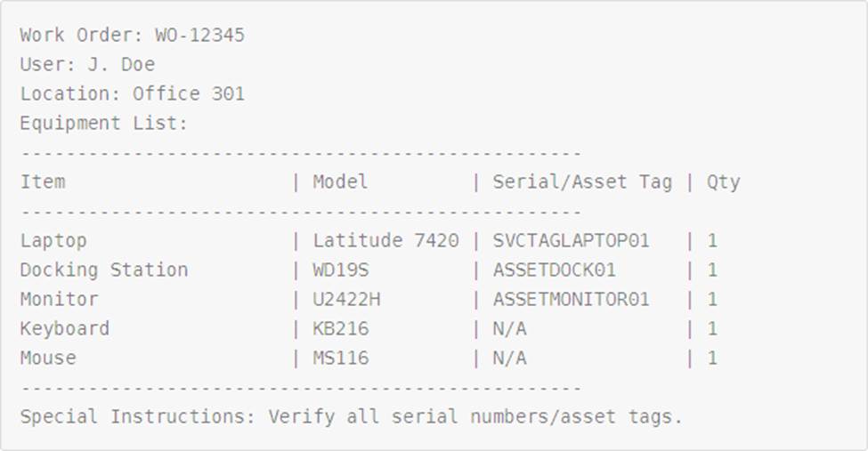Click the Serial/Asset Tag column header
This screenshot has height=451, width=868.
(582, 182)
